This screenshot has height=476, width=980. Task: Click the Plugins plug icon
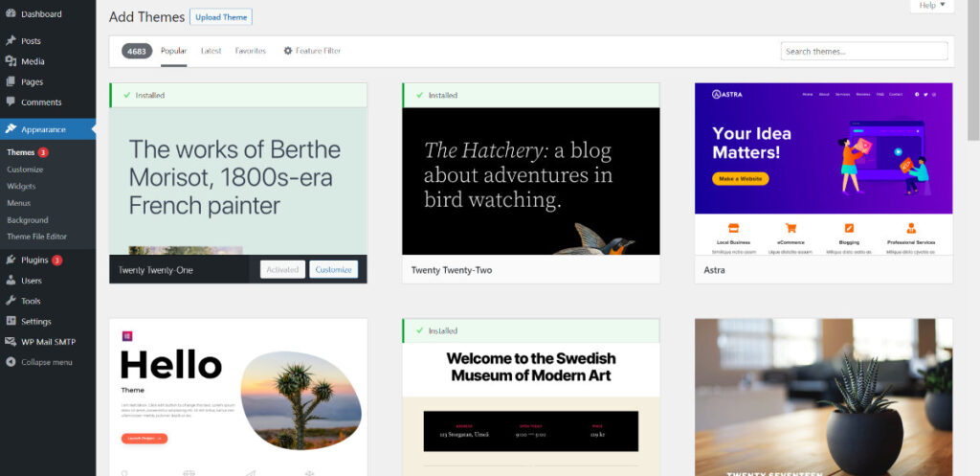click(11, 260)
